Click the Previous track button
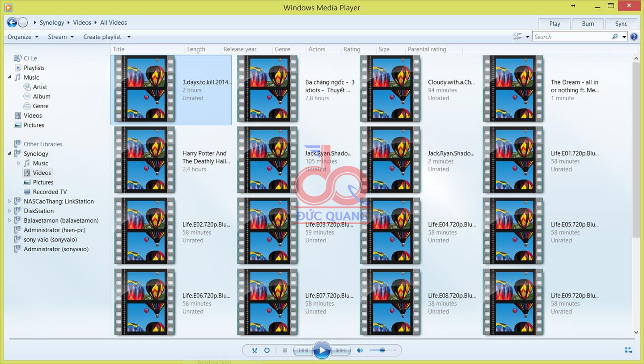 pos(303,351)
